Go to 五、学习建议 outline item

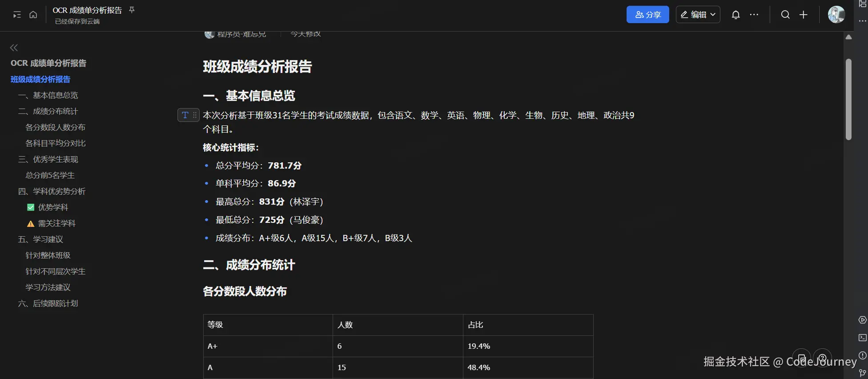coord(40,239)
